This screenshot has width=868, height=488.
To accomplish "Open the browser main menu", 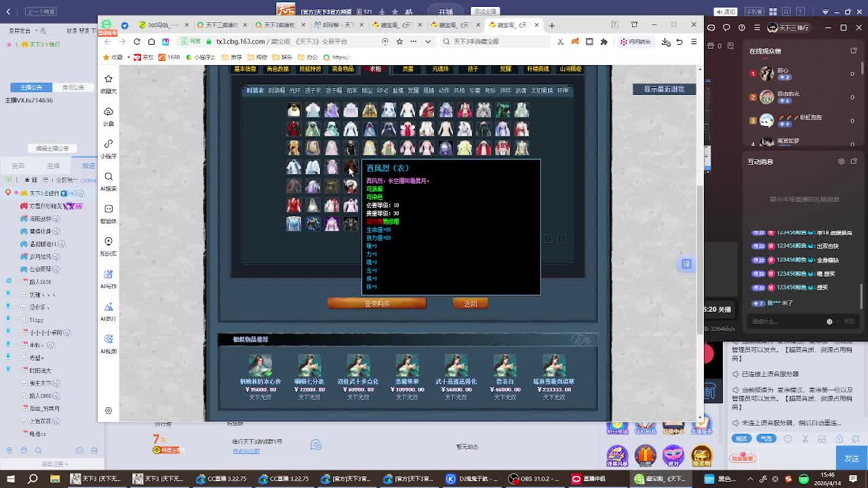I will [x=694, y=41].
